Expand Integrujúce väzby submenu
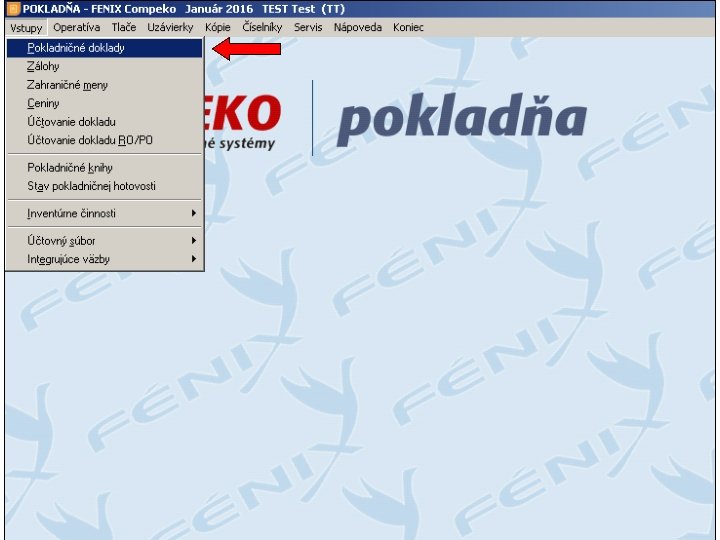 [105, 259]
